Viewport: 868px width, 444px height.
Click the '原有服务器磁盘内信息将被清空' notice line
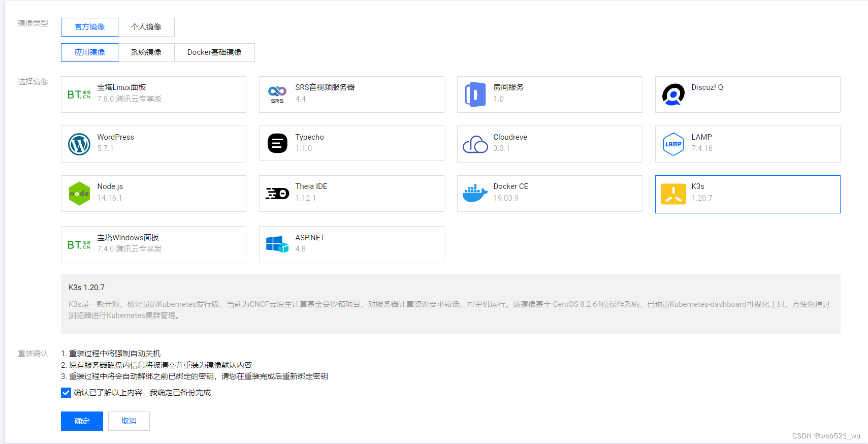(x=156, y=365)
